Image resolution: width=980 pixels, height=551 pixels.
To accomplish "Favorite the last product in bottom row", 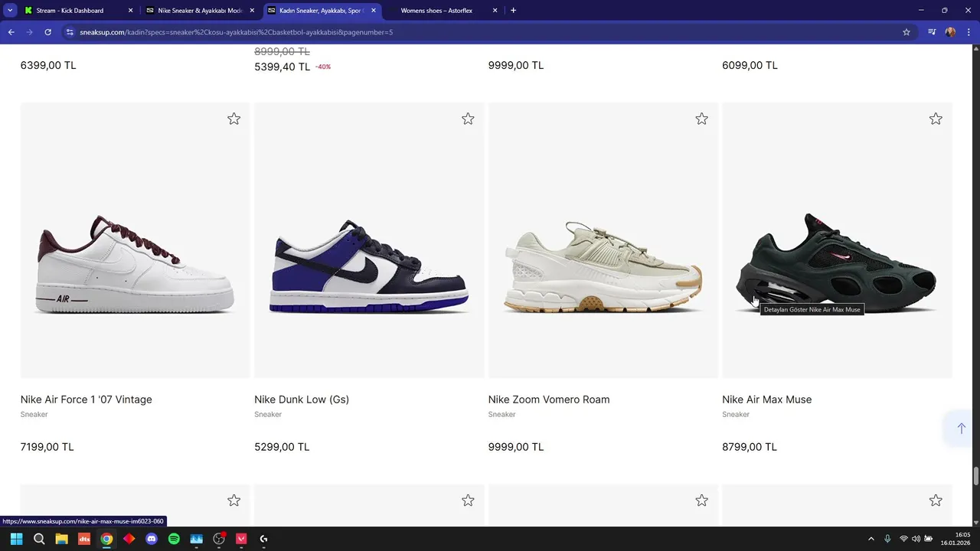I will point(936,500).
